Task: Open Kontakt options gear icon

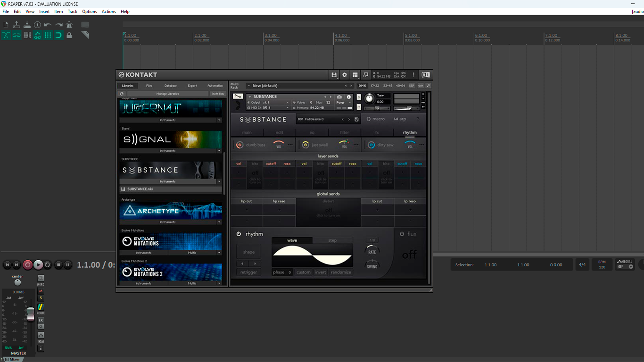Action: click(345, 75)
